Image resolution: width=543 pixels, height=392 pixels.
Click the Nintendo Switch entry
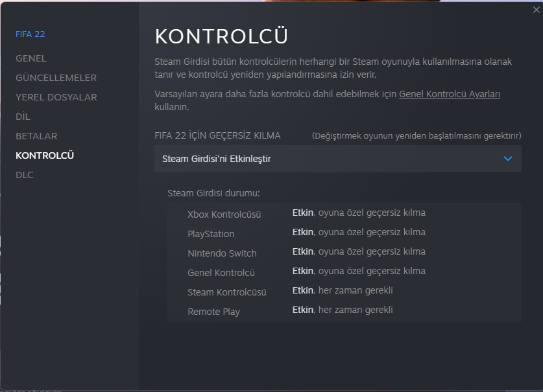pyautogui.click(x=222, y=253)
